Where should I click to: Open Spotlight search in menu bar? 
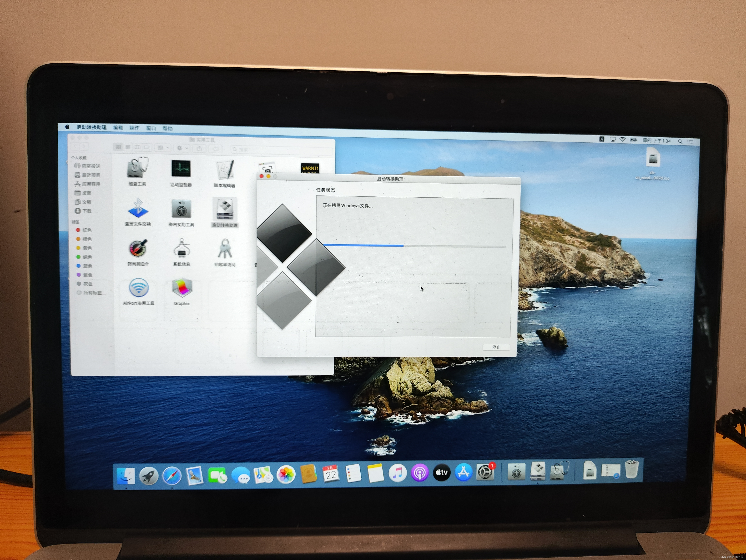pyautogui.click(x=680, y=142)
